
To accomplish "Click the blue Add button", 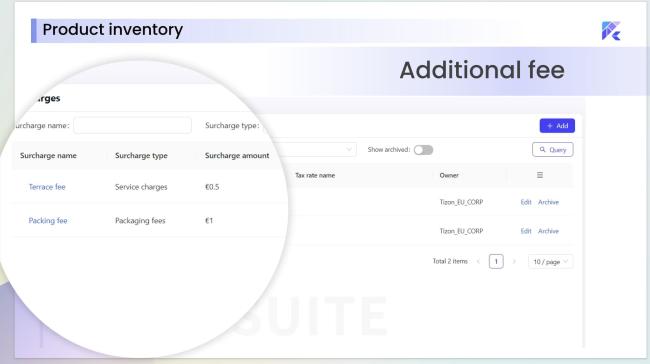I will (x=557, y=126).
